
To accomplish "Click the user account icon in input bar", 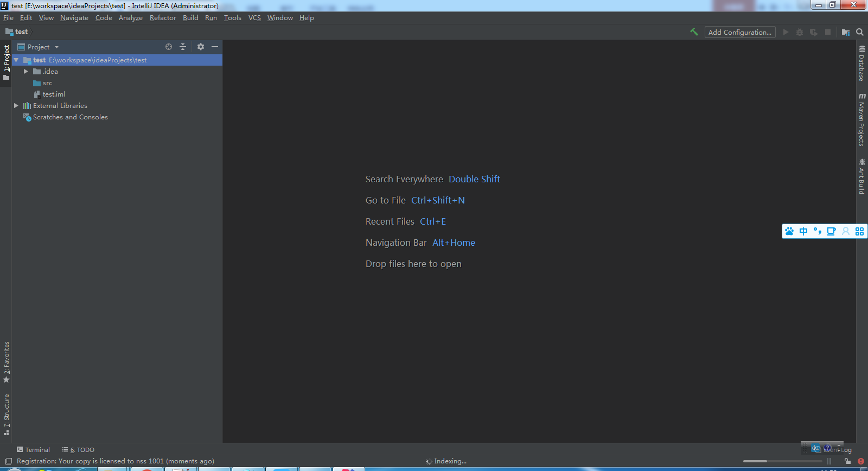I will [846, 231].
